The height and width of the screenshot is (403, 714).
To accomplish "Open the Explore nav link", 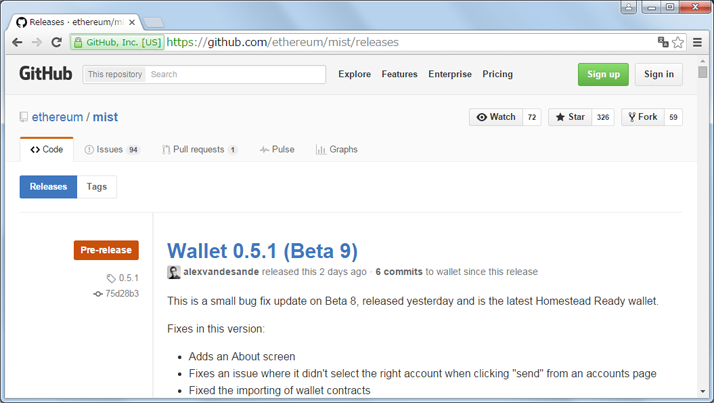I will tap(354, 74).
